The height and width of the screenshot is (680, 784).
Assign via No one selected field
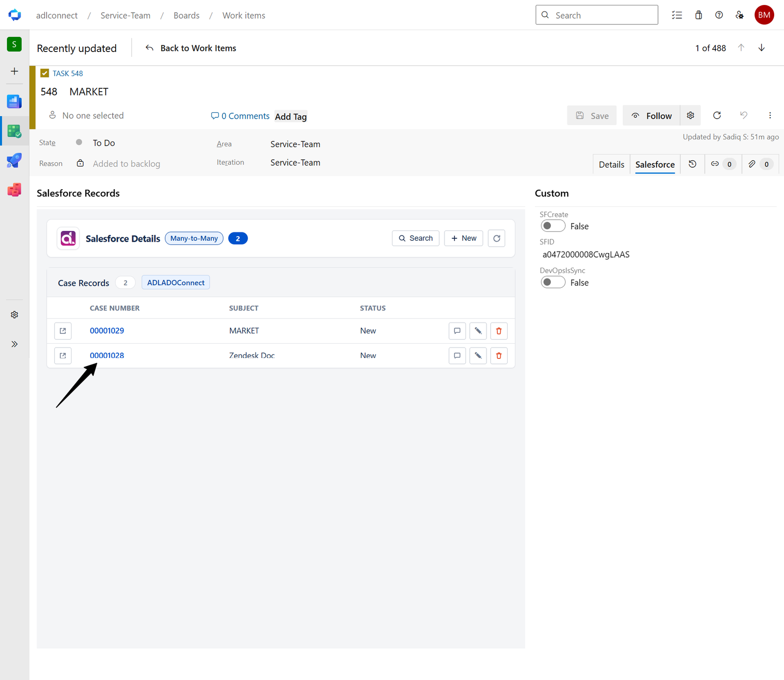pyautogui.click(x=86, y=116)
